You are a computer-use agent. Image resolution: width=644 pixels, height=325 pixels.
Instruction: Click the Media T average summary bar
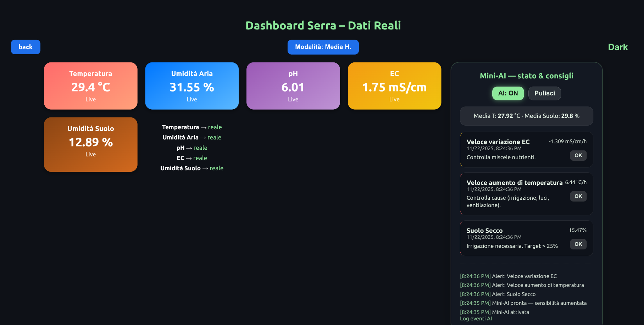[526, 116]
